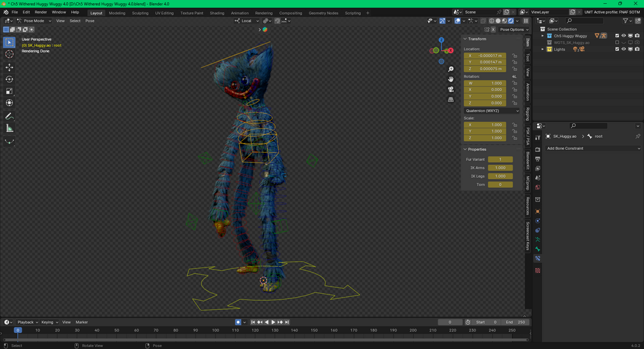This screenshot has height=349, width=644.
Task: Open the Bone properties tab icon
Action: pos(538,249)
